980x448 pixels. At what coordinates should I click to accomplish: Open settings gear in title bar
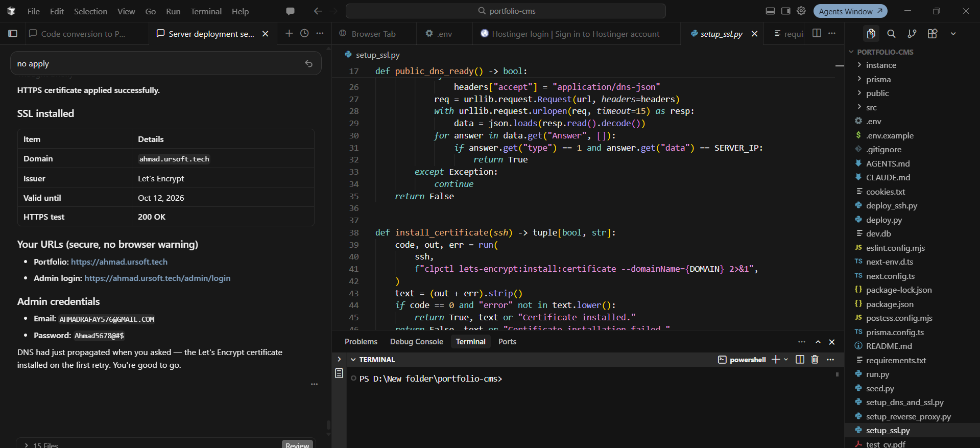click(x=801, y=11)
